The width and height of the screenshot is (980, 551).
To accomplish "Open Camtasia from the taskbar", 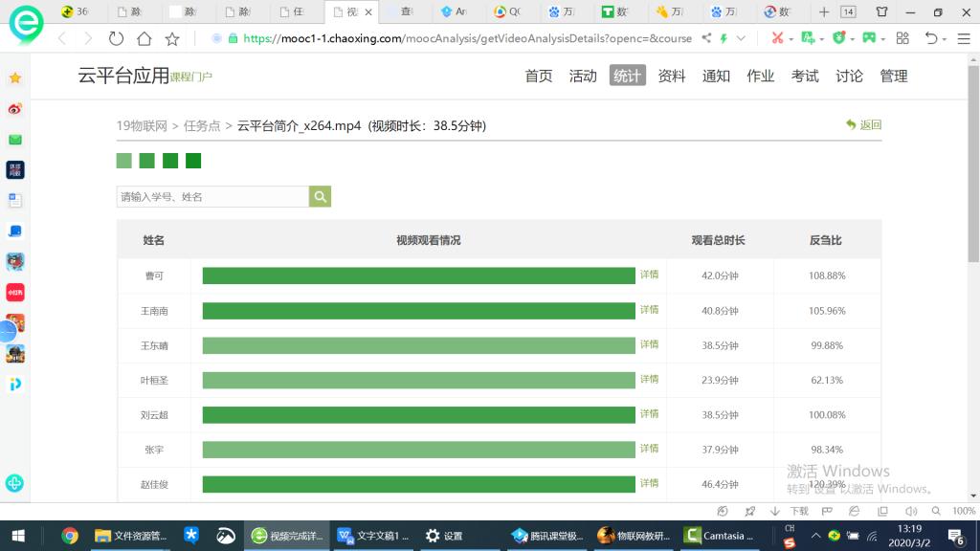I will [x=720, y=536].
